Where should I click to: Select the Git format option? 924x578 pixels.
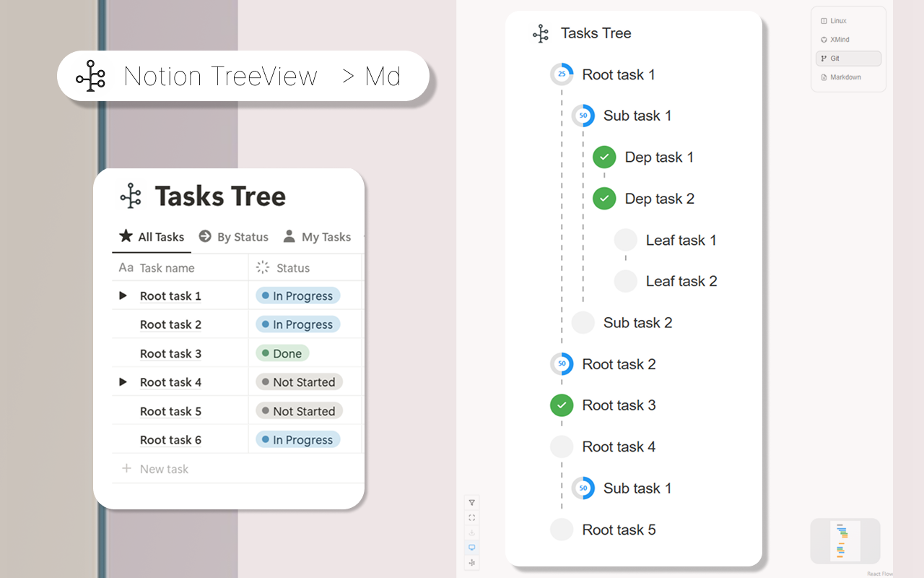pos(849,59)
